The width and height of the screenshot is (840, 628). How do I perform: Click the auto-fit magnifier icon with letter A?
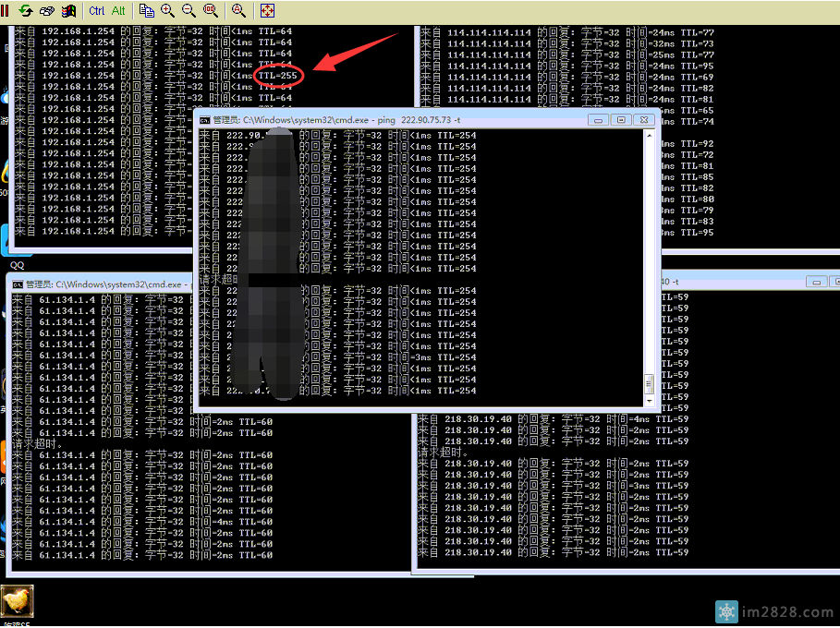pos(238,11)
